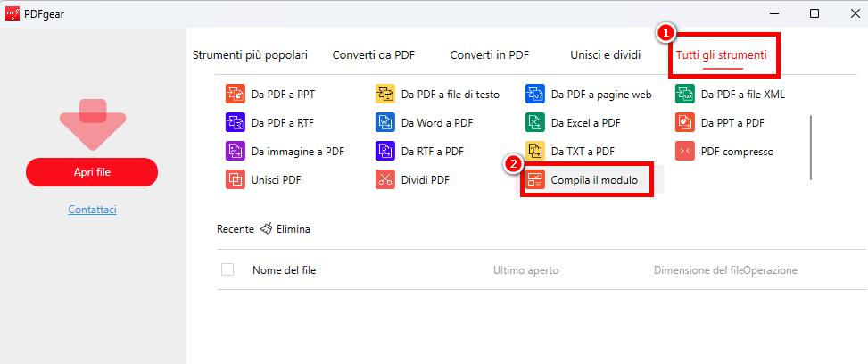The image size is (868, 364).
Task: Click the Compila il modulo form icon
Action: (535, 180)
